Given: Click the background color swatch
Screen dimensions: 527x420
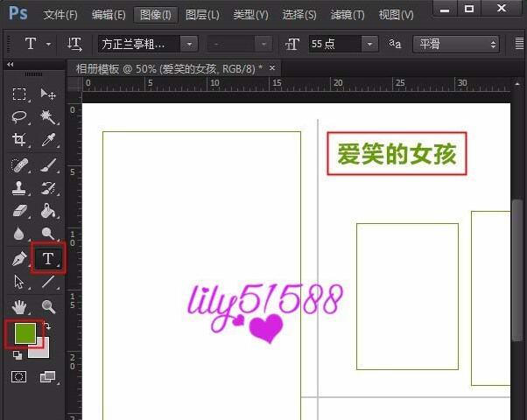Looking at the screenshot, I should coord(43,352).
